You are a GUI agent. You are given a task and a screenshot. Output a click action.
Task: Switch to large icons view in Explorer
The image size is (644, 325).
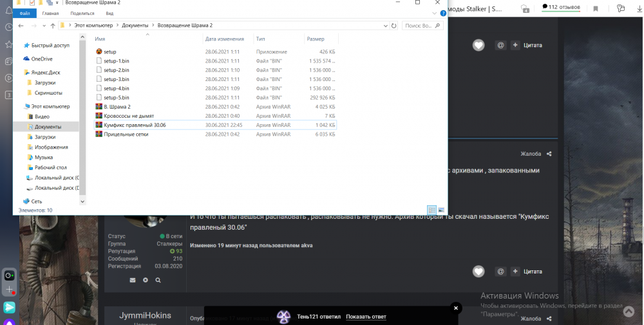click(441, 210)
